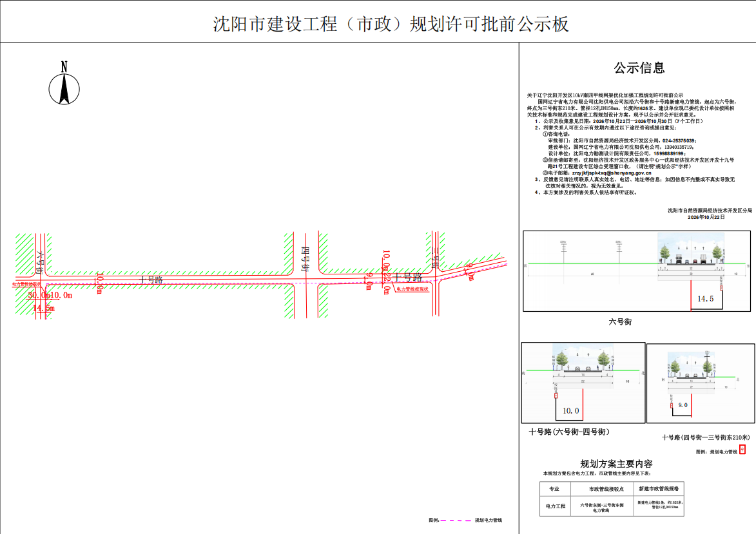Viewport: 756px width, 534px height.
Task: Click the 十号路 label east of 四号街
Action: coord(407,277)
